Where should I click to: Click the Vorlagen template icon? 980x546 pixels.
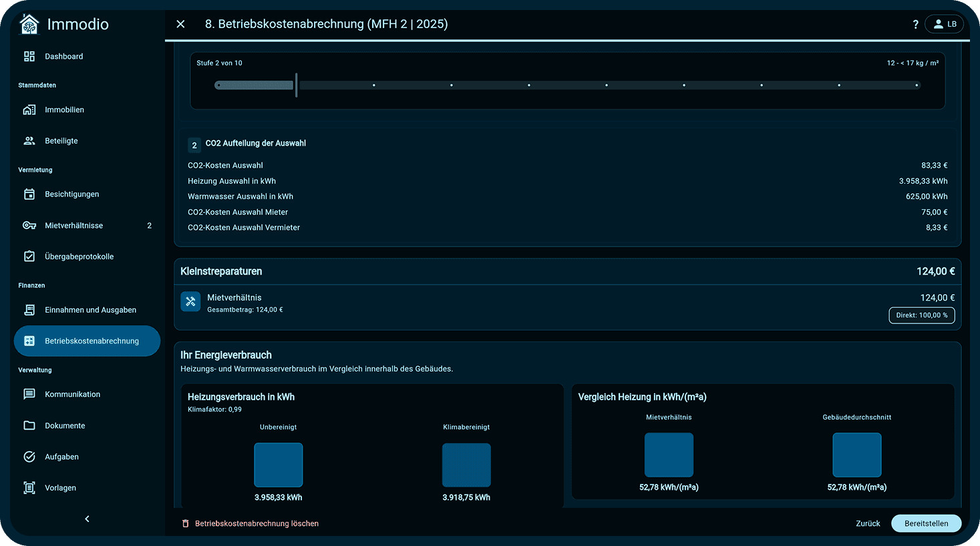(29, 488)
